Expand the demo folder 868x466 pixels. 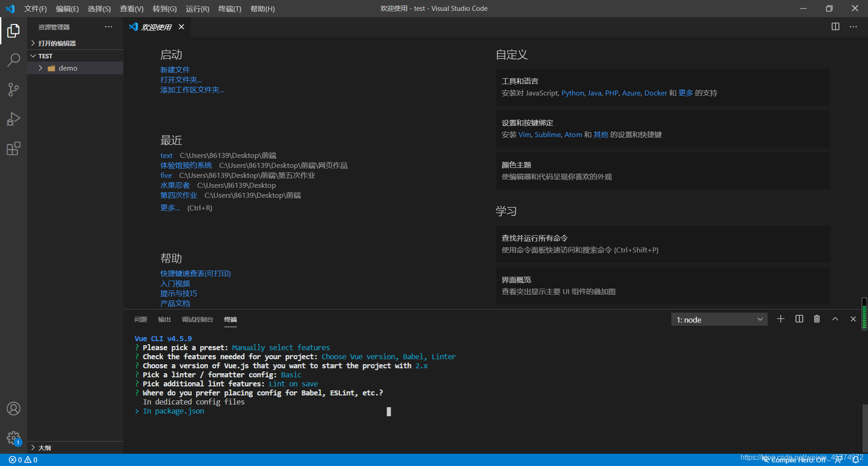75,68
